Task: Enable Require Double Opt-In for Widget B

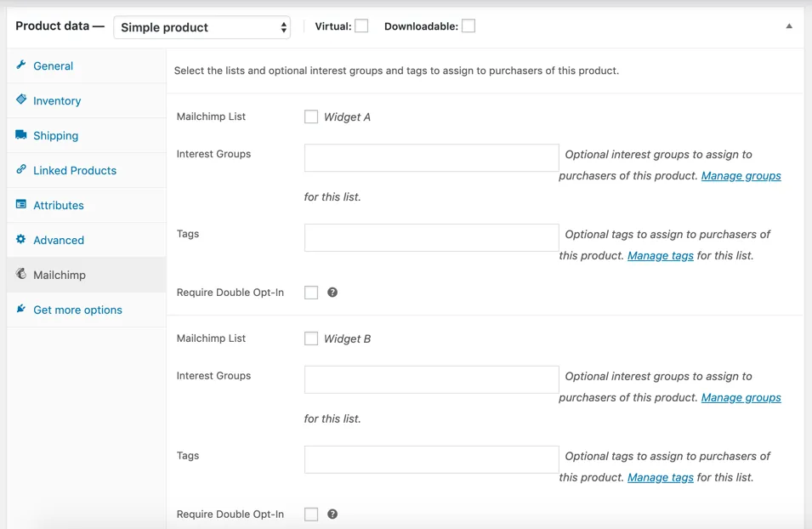Action: tap(310, 514)
